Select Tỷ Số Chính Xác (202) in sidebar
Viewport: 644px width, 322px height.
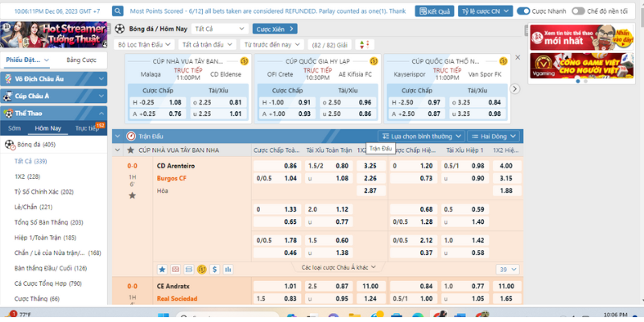point(43,192)
